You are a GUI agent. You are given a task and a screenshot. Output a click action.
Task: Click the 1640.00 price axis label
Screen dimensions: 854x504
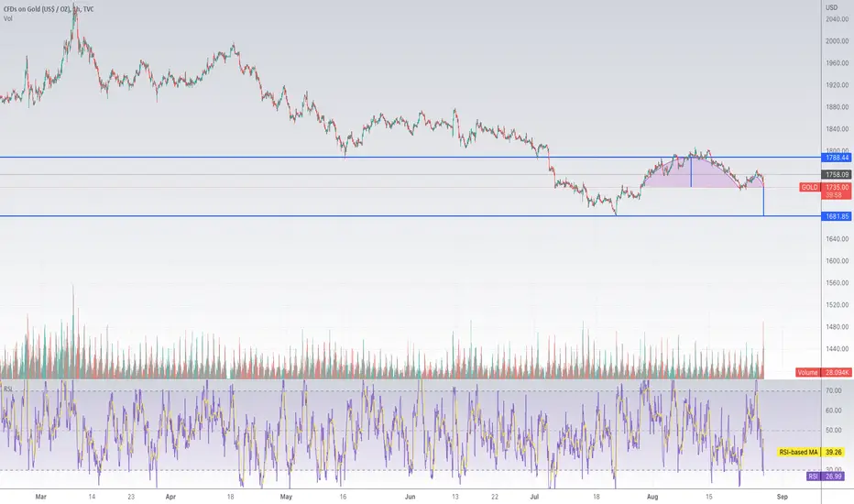pos(838,239)
